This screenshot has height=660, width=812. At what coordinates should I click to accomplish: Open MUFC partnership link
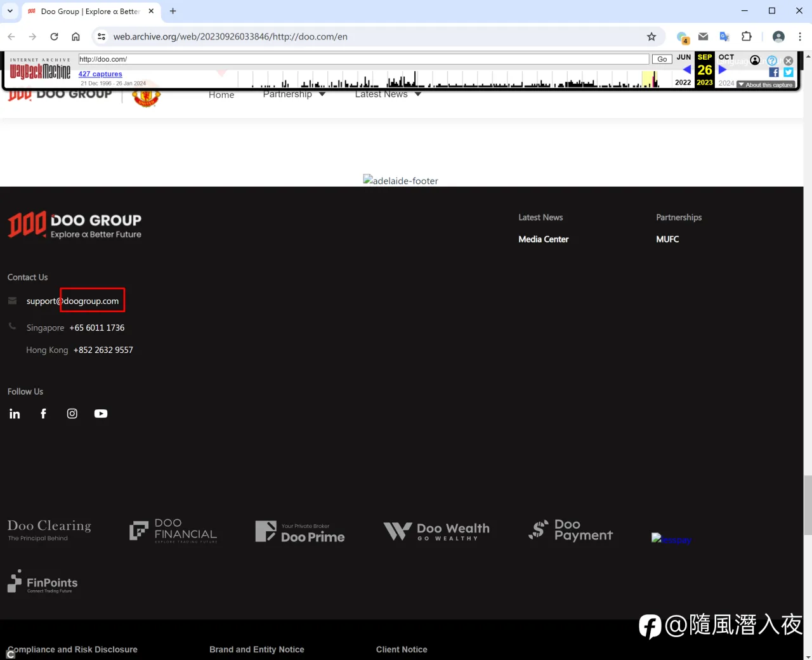[667, 239]
